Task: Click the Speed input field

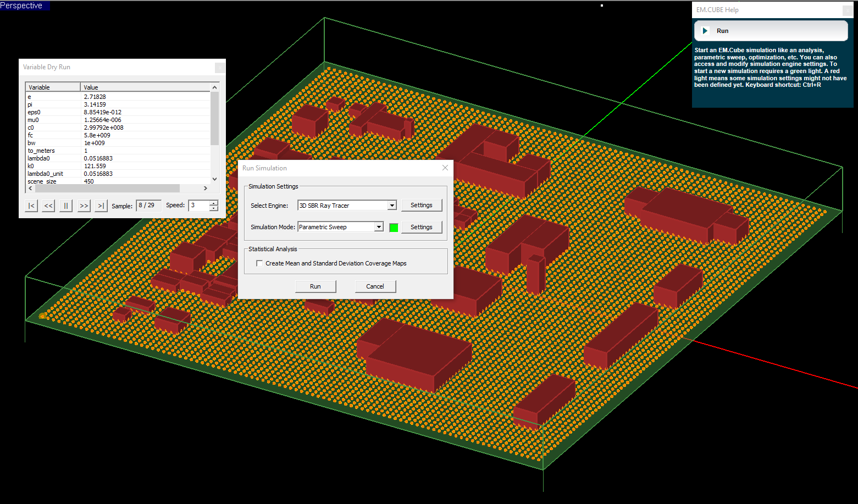Action: (198, 206)
